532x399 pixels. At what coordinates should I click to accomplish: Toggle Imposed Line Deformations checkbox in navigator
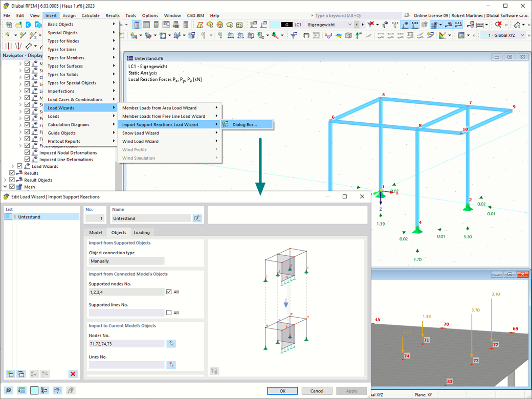27,160
